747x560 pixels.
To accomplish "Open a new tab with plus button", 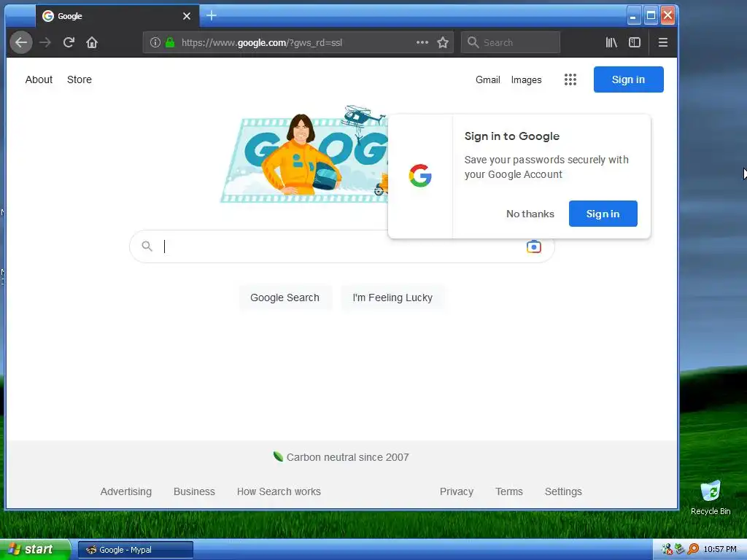I will [212, 16].
